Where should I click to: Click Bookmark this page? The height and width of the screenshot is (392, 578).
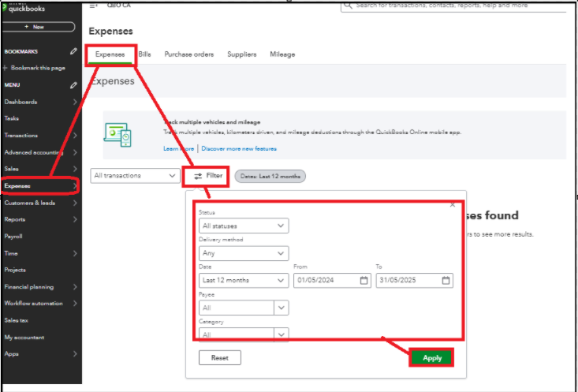click(x=34, y=68)
